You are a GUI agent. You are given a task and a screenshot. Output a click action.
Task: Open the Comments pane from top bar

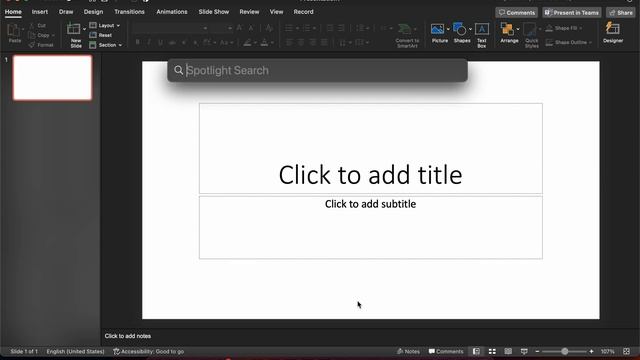[x=516, y=13]
